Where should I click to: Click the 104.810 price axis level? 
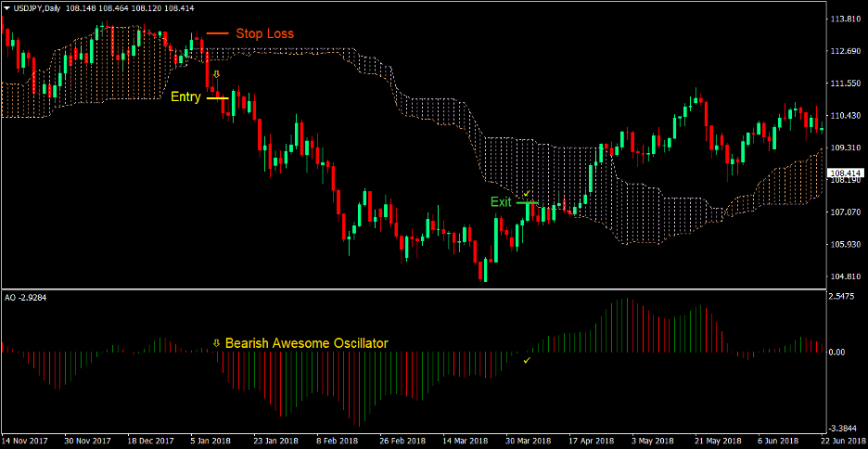click(x=844, y=276)
